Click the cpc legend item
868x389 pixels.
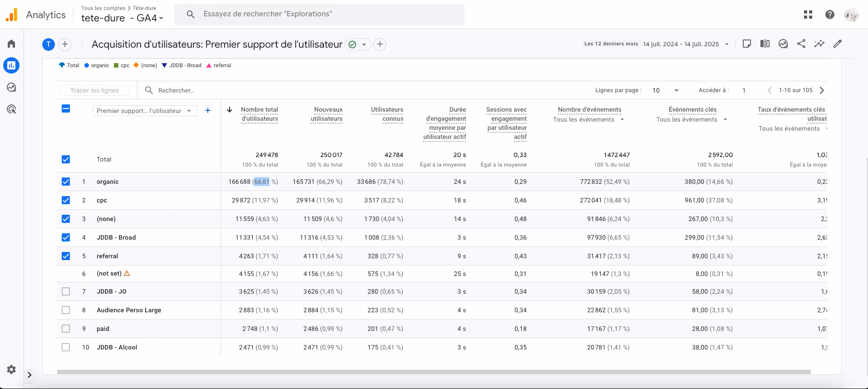coord(122,65)
